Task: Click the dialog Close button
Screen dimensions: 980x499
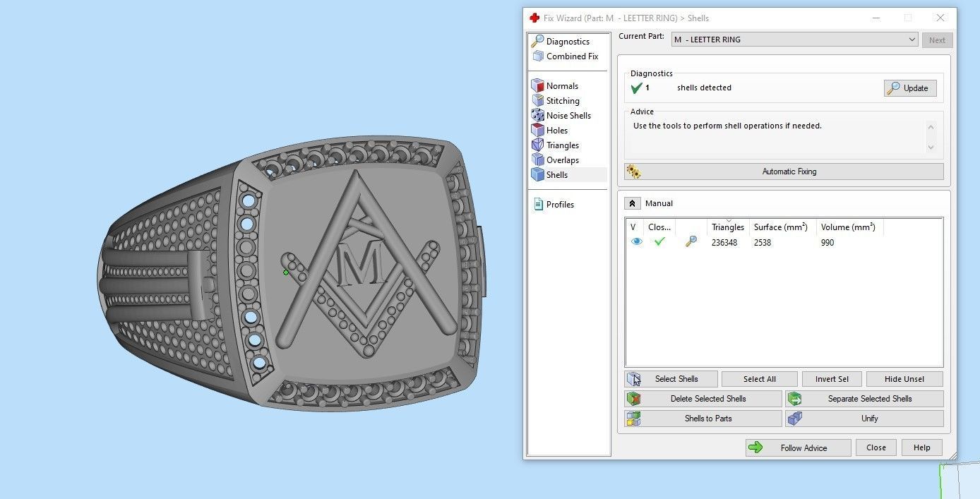Action: point(876,447)
